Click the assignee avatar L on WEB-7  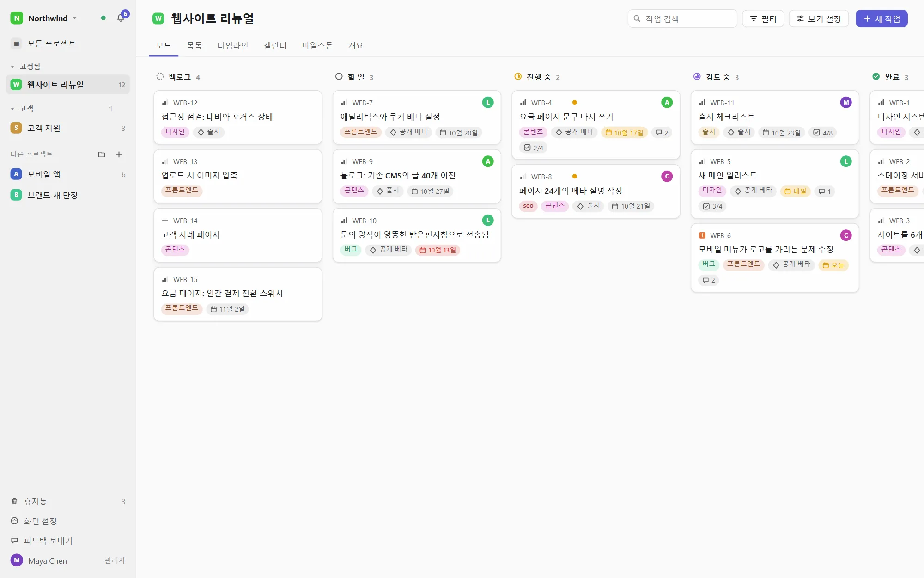pos(488,103)
